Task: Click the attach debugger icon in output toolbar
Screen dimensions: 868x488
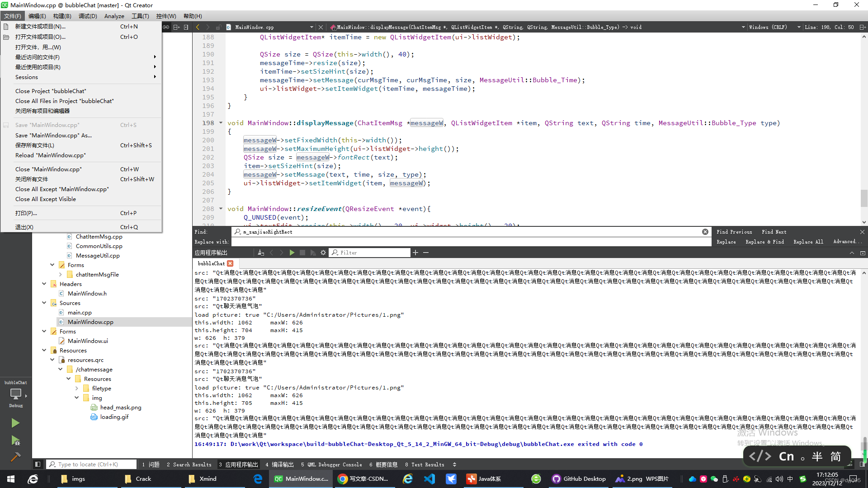Action: 313,253
